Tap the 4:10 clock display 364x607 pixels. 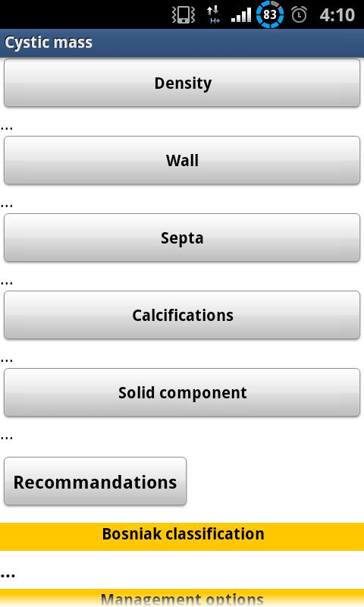pos(337,15)
